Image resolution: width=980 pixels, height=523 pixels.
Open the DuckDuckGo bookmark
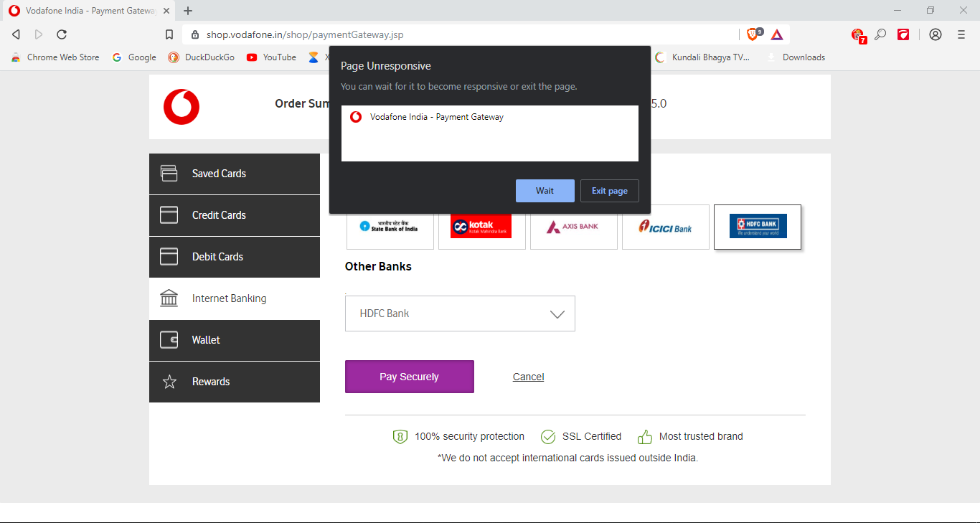point(202,57)
